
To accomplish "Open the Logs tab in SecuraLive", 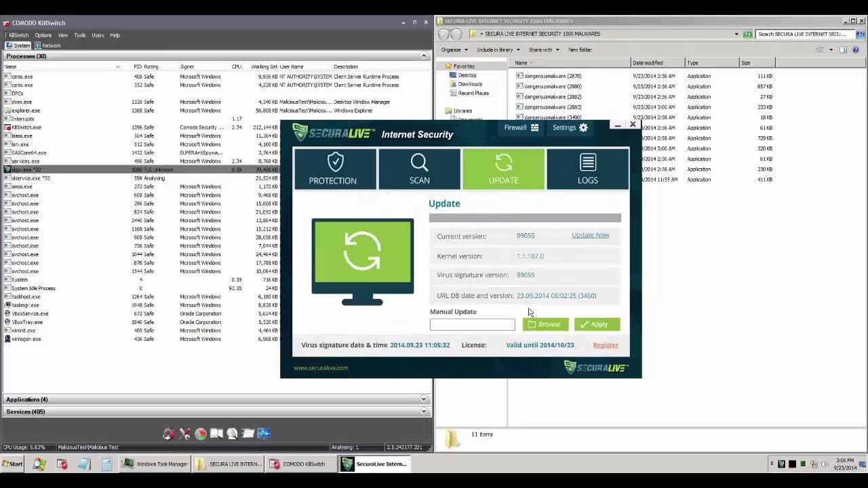I will click(587, 169).
